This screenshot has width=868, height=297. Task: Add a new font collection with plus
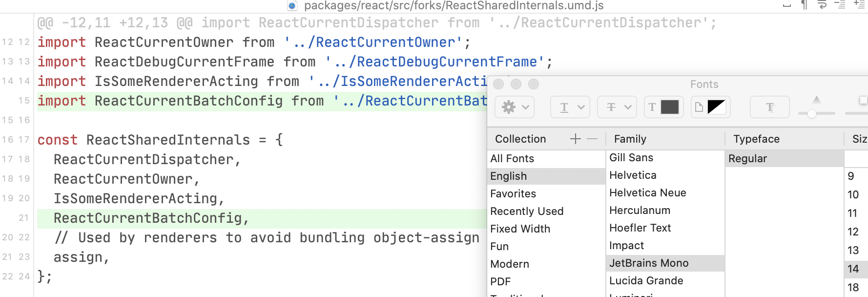coord(576,139)
